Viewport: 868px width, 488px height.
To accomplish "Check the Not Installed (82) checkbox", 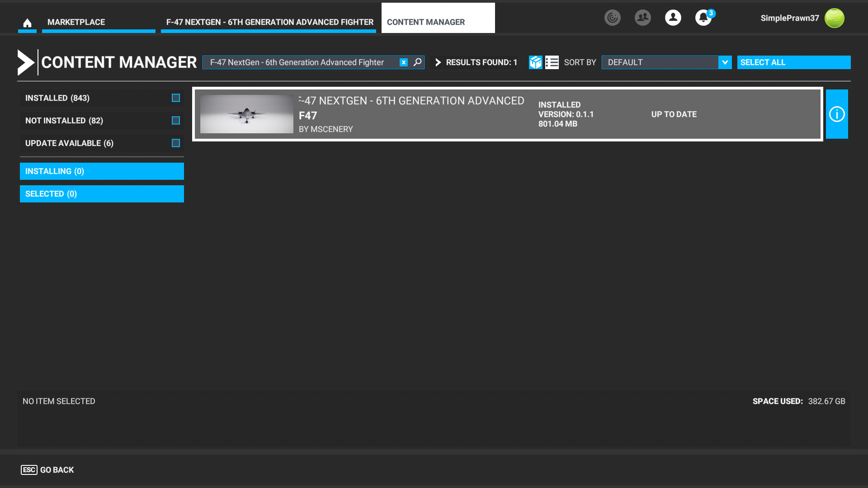I will [176, 121].
